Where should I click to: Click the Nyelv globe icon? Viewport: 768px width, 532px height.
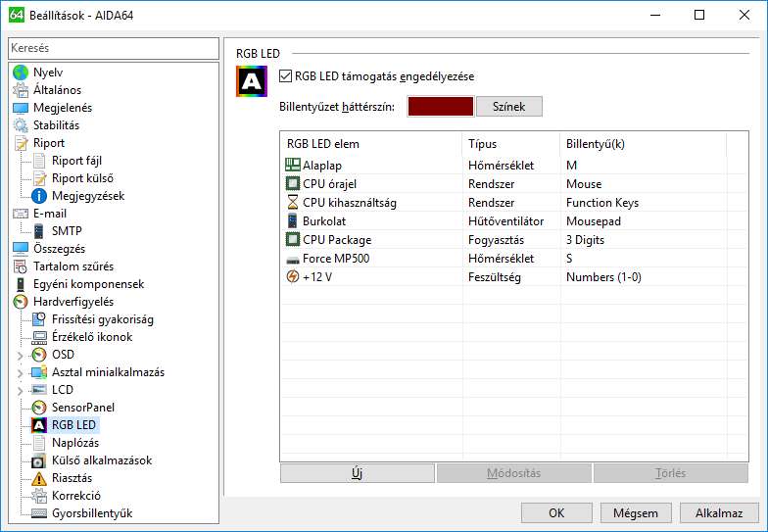click(21, 73)
